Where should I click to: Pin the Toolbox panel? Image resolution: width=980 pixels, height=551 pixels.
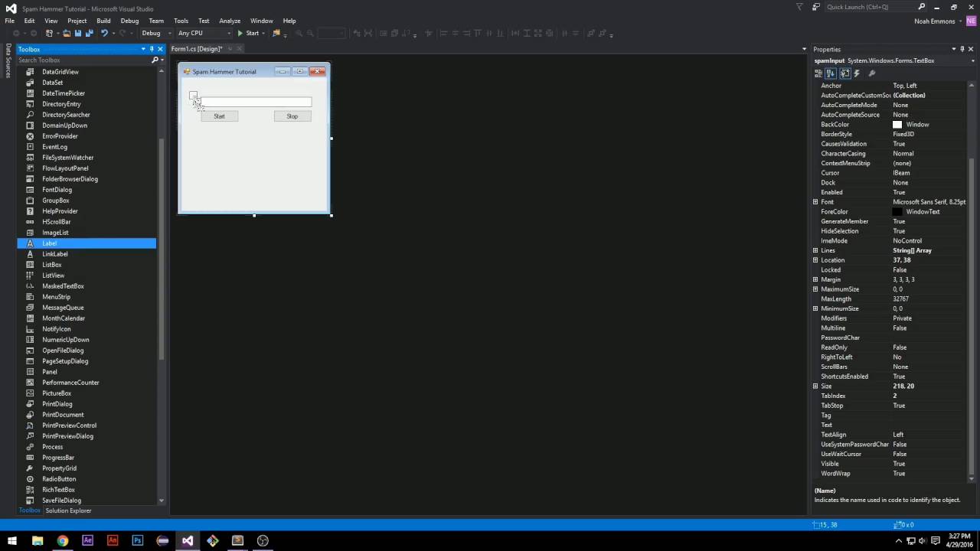[152, 49]
